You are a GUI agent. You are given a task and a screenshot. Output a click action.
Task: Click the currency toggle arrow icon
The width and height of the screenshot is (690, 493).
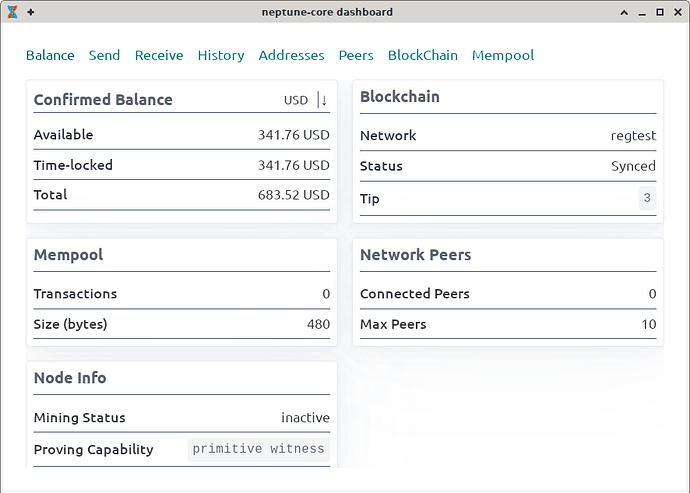coord(322,100)
